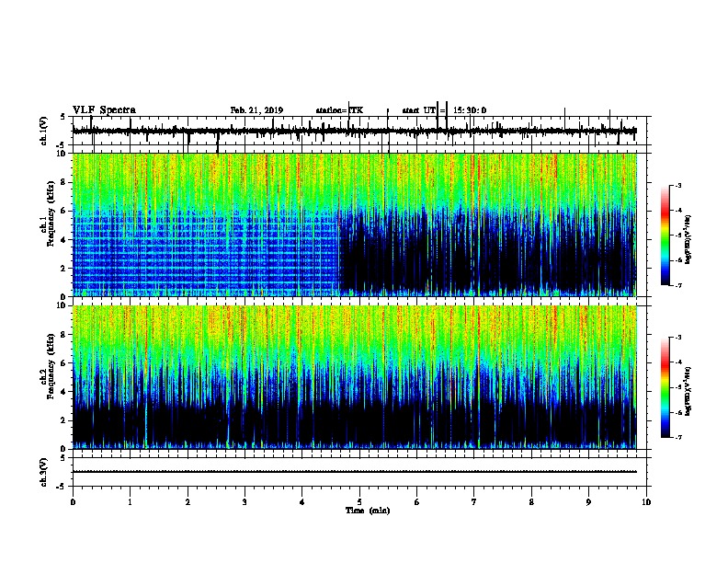Click the time axis tick label '0'

pos(73,502)
